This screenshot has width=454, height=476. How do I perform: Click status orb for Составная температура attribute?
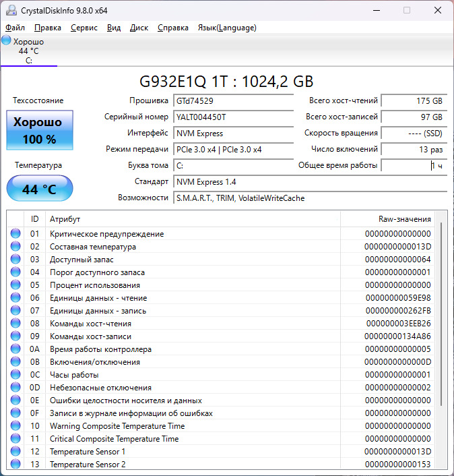(15, 247)
